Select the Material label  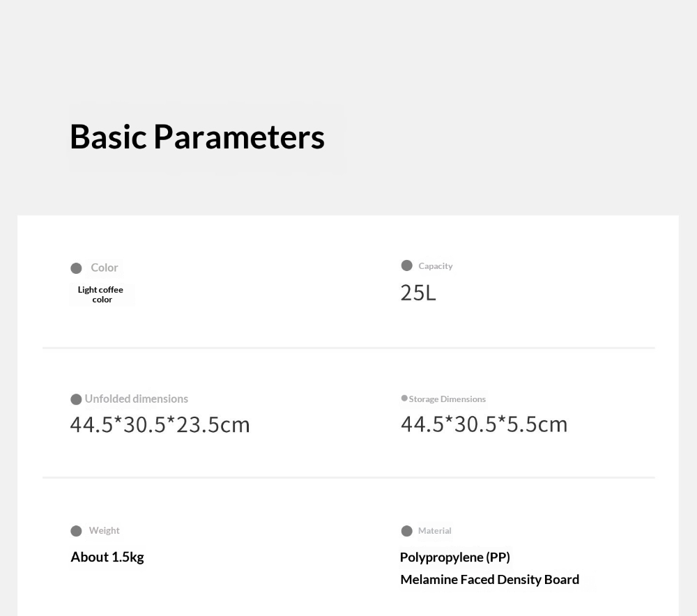coord(435,530)
